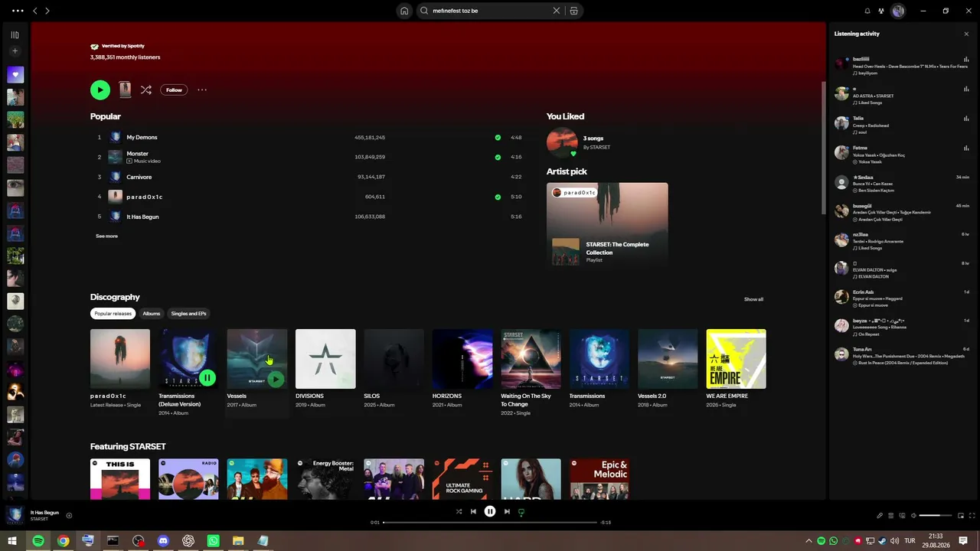
Task: Go forward with the right arrow
Action: 47,11
